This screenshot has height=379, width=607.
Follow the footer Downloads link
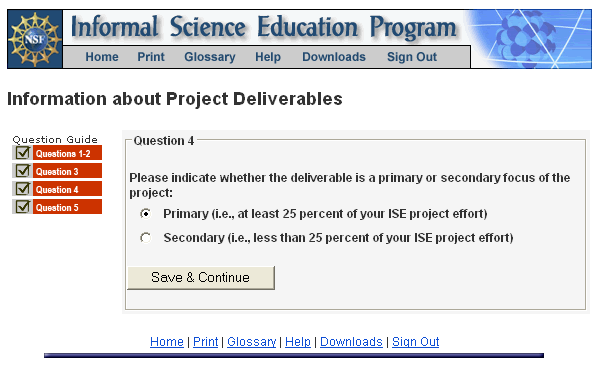coord(351,342)
